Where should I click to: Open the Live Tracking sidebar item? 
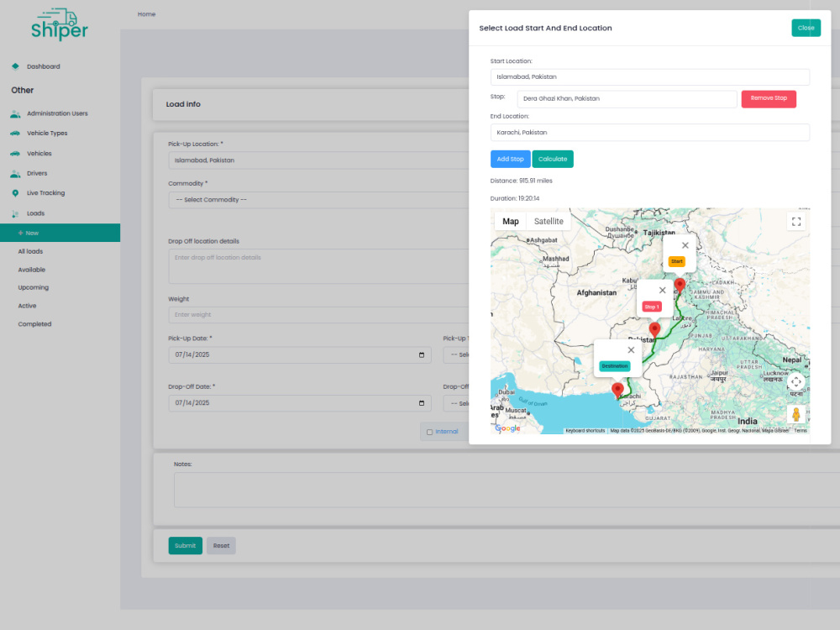(45, 193)
